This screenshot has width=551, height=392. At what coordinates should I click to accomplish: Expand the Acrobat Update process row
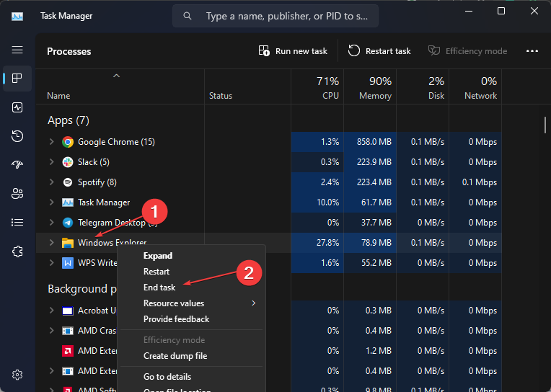52,310
